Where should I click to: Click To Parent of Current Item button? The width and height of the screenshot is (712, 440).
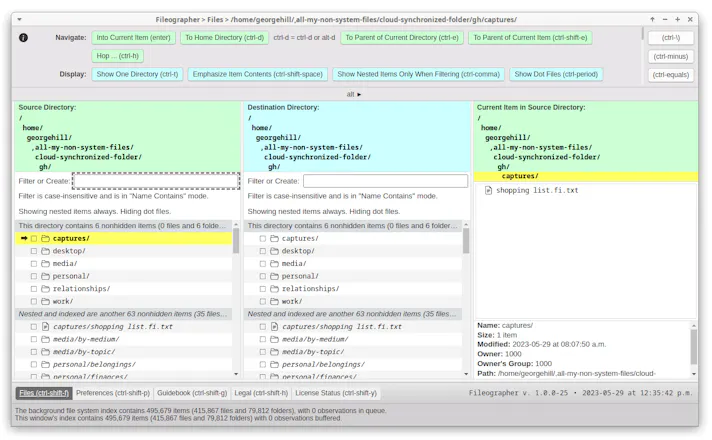tap(530, 38)
